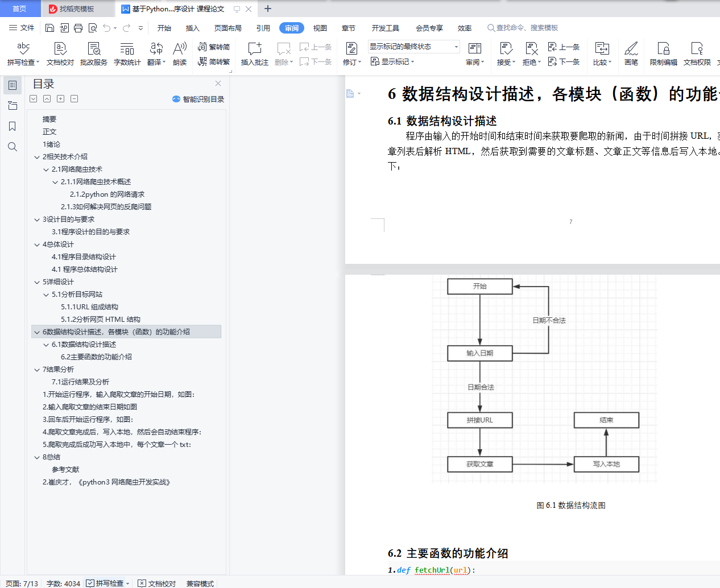Switch to the 视图 ribbon tab
Image resolution: width=720 pixels, height=588 pixels.
320,28
